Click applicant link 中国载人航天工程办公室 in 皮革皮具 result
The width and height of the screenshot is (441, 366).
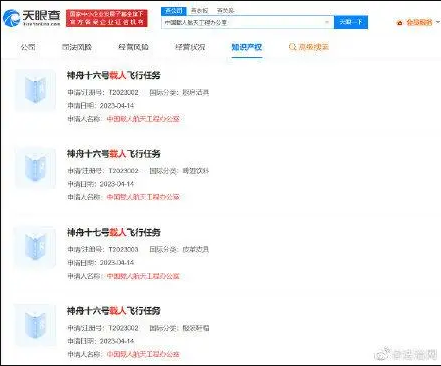pos(143,276)
